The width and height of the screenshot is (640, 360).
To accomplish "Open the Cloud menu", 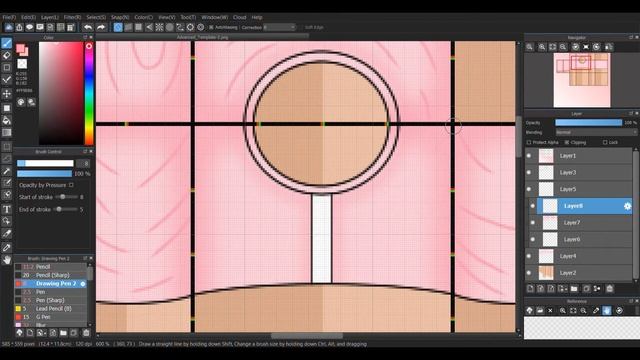I will coord(240,18).
